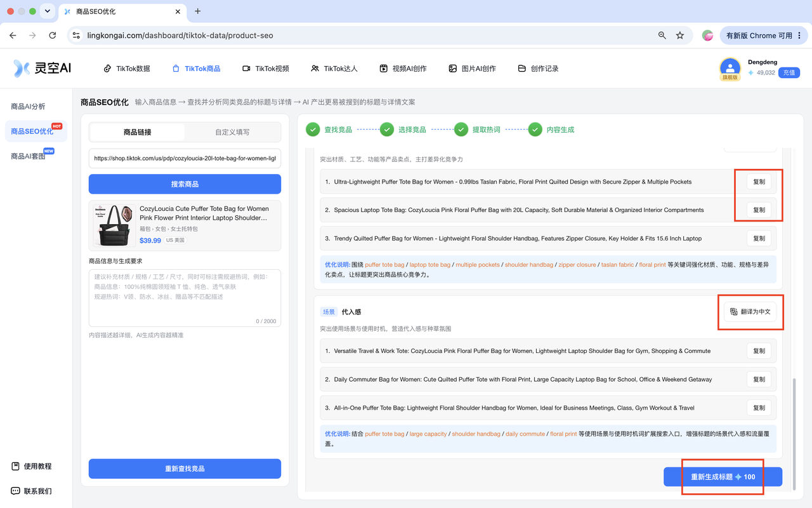Click the 搜索商品 button

coord(185,184)
